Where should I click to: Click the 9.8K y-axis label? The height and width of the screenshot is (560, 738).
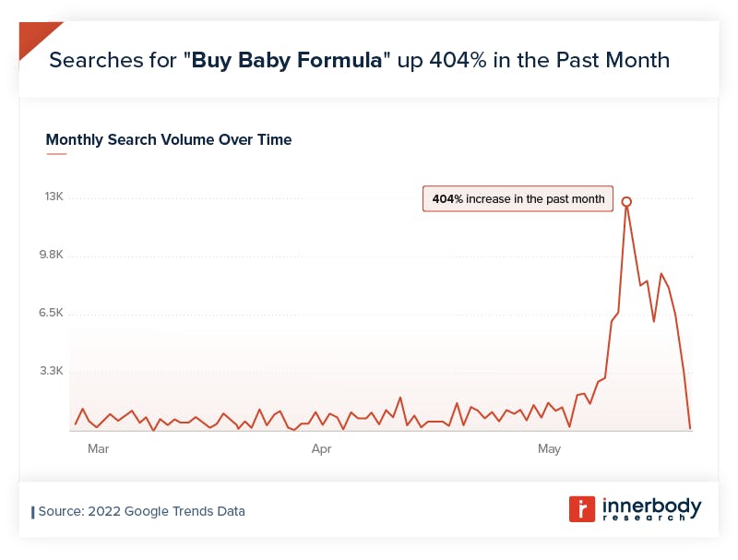click(52, 255)
